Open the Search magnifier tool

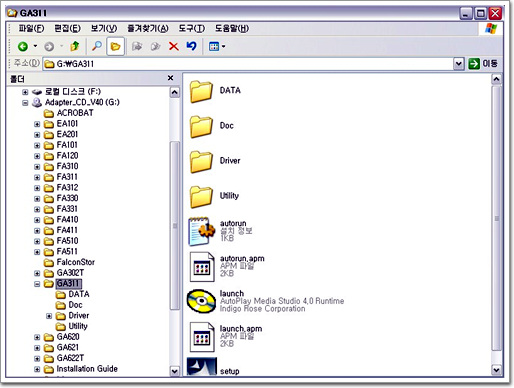[97, 46]
